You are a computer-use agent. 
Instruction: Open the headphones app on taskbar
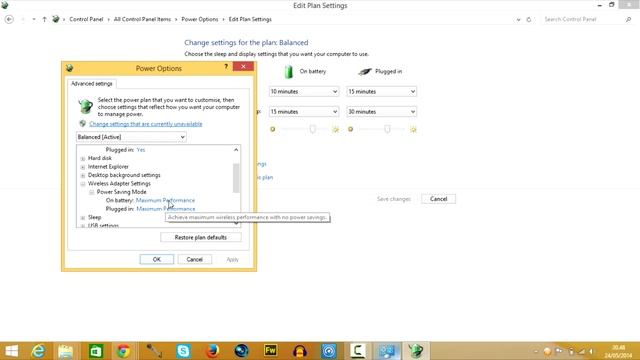tap(300, 351)
